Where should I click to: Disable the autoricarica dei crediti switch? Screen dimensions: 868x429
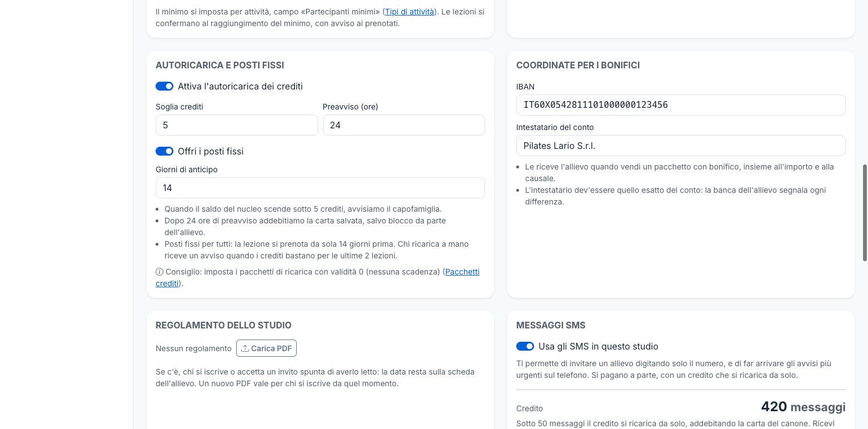(164, 86)
